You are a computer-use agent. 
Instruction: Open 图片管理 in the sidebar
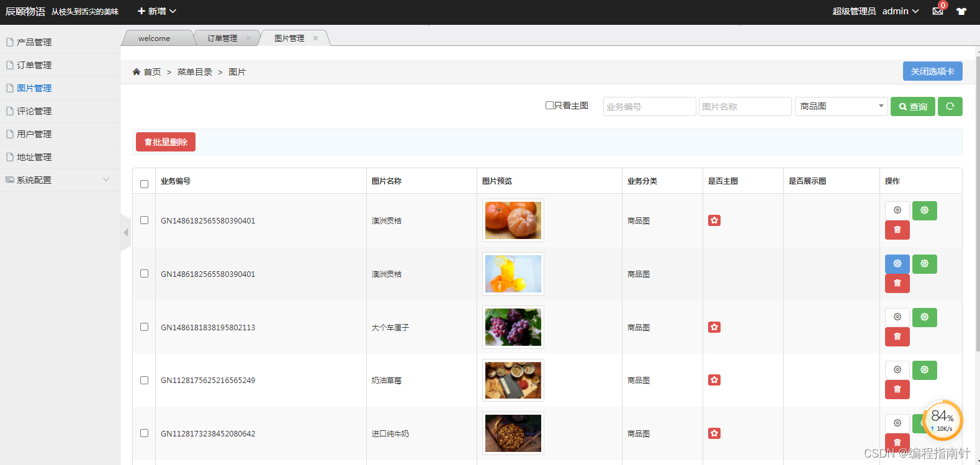(x=60, y=88)
